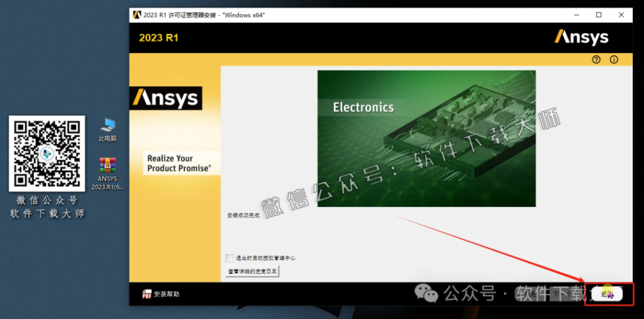Open the PDF 安装帮助 installation help

[160, 294]
